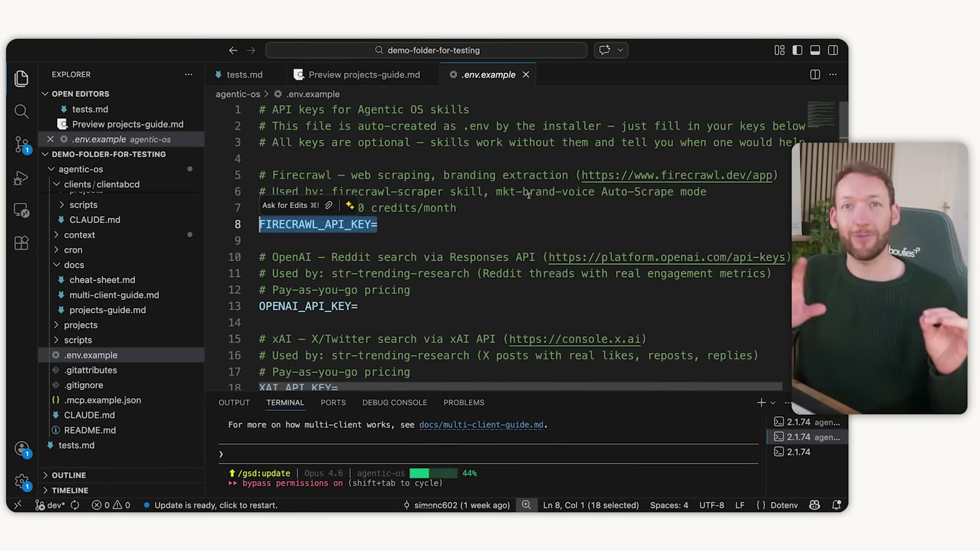Open Accounts icon in activity bar

pyautogui.click(x=22, y=449)
